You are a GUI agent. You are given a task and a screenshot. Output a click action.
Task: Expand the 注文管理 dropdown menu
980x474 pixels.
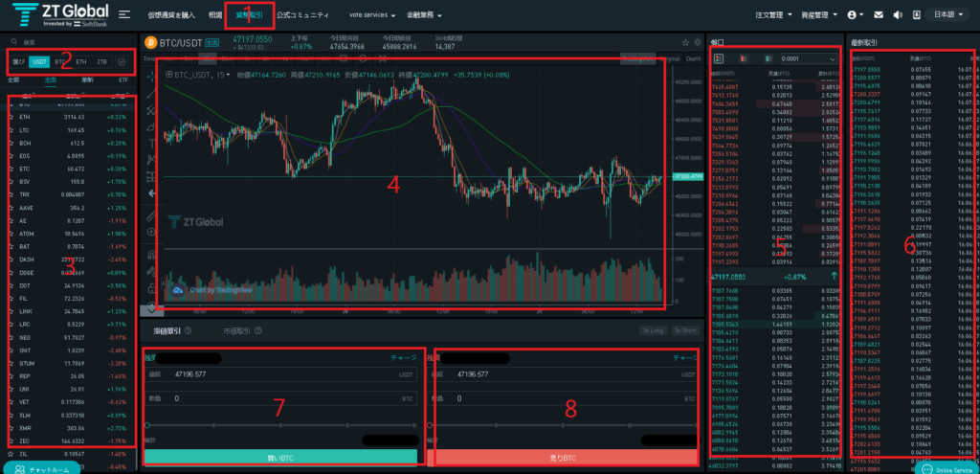coord(773,14)
